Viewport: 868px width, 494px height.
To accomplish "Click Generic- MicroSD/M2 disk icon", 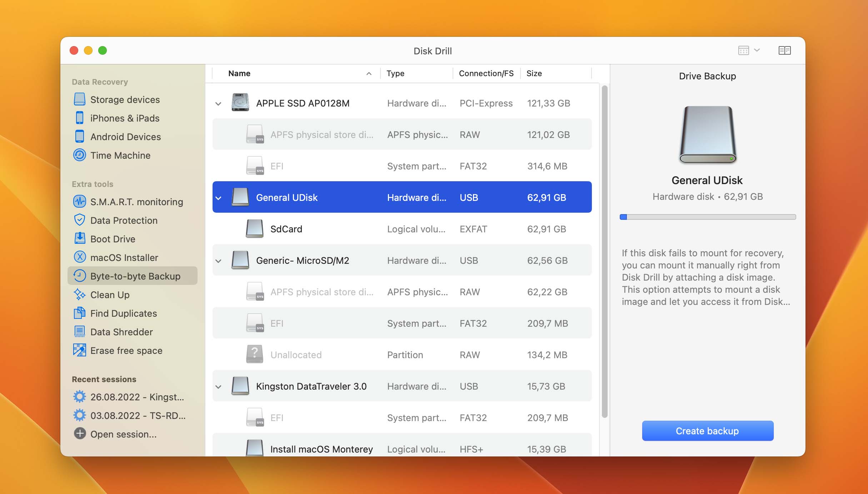I will [240, 260].
